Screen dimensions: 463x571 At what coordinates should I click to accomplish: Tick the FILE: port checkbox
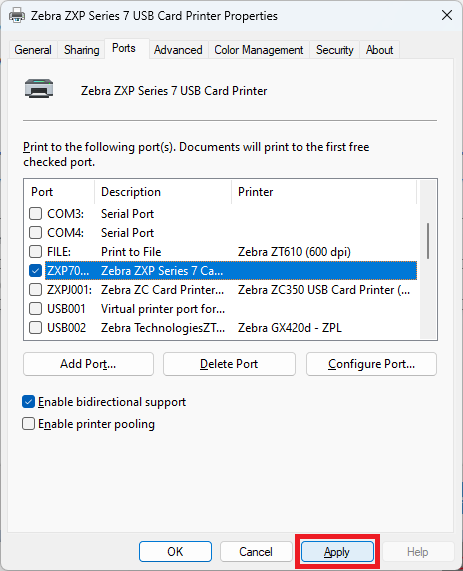click(x=35, y=252)
